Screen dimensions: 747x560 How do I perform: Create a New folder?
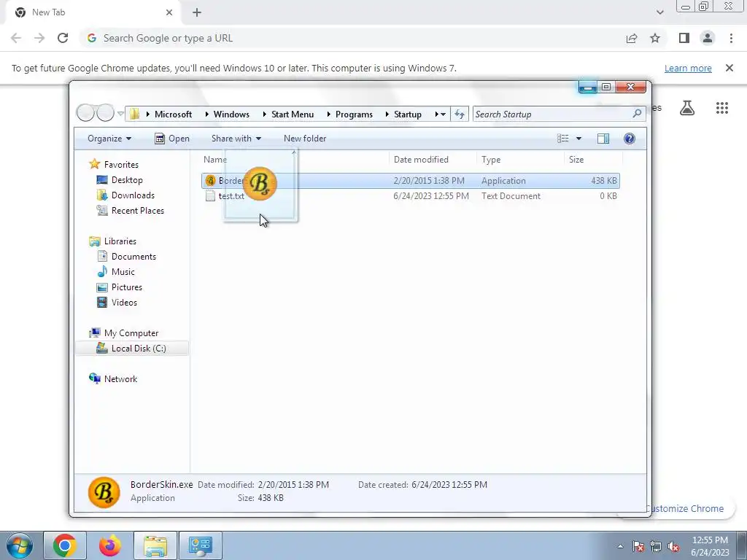click(x=305, y=139)
